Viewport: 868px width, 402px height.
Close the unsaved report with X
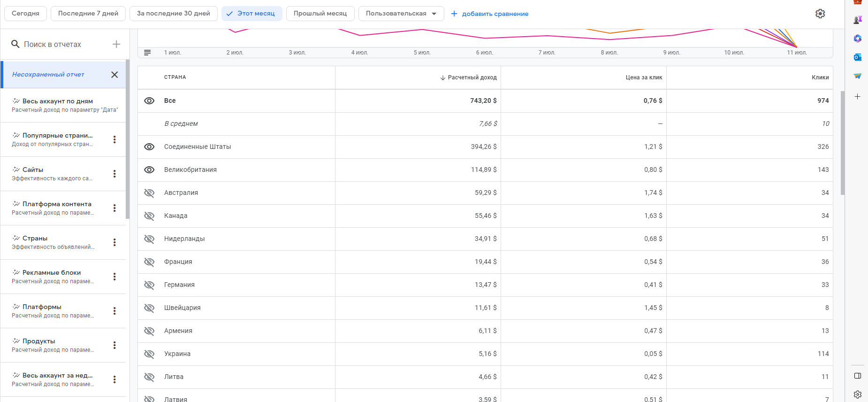click(114, 75)
